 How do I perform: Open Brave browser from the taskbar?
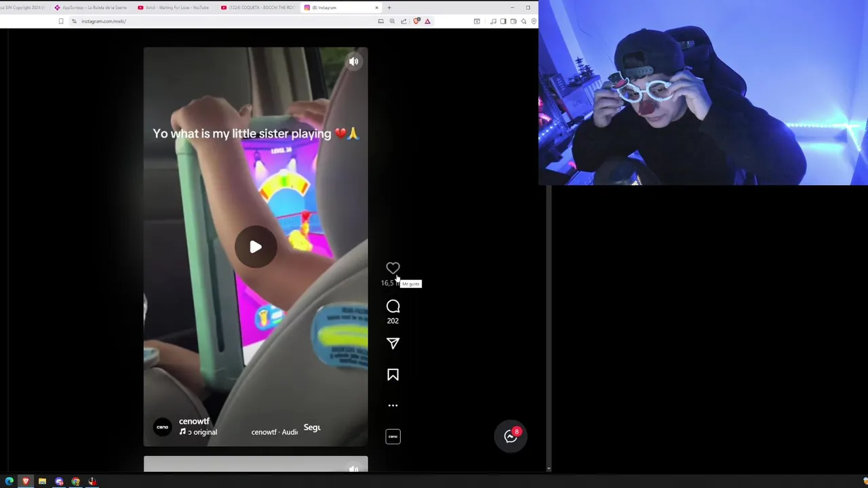[26, 481]
